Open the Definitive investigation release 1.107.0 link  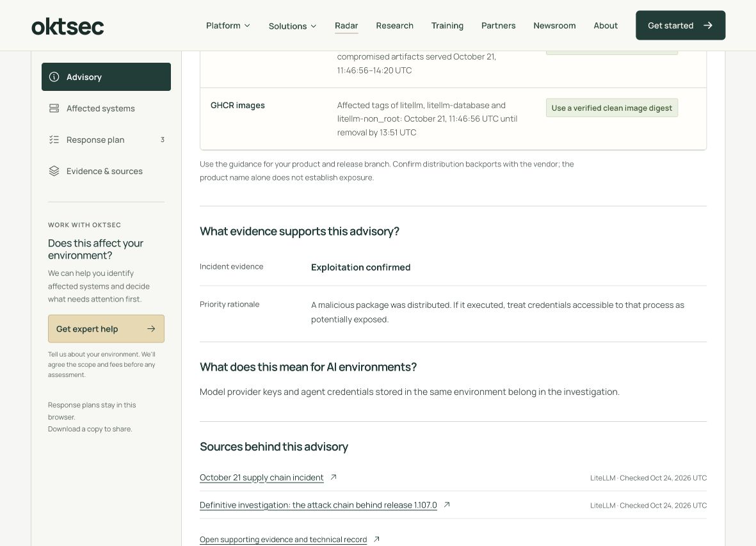[x=318, y=505]
